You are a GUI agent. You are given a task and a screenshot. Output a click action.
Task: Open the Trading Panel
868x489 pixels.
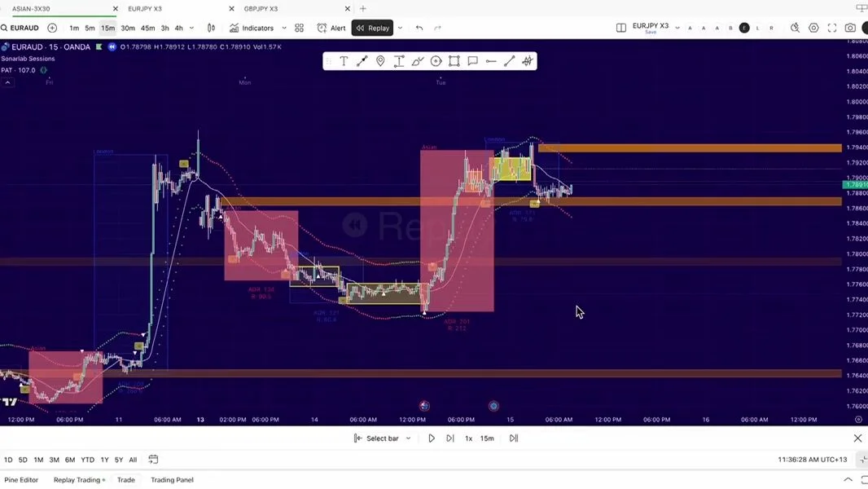pos(171,479)
